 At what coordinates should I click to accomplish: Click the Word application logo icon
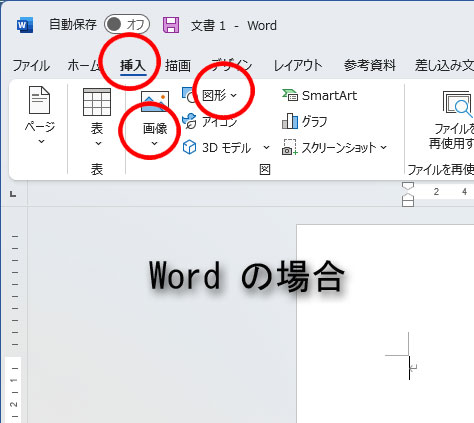pyautogui.click(x=25, y=25)
